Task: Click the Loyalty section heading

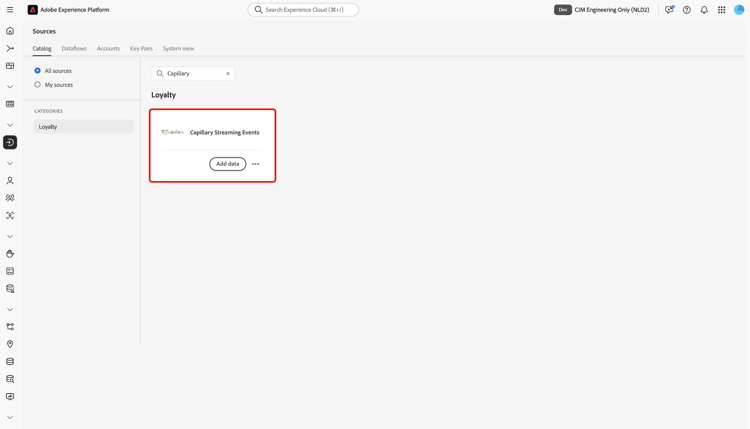Action: tap(164, 95)
